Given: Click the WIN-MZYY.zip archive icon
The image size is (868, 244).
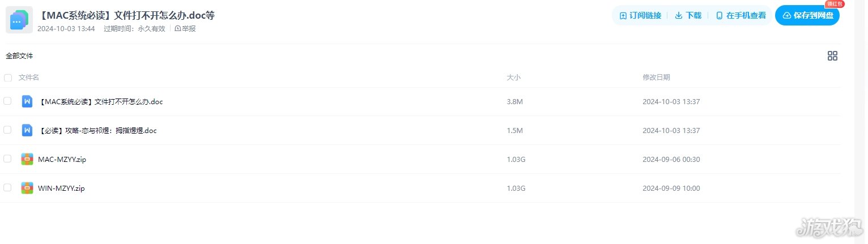Looking at the screenshot, I should click(27, 188).
